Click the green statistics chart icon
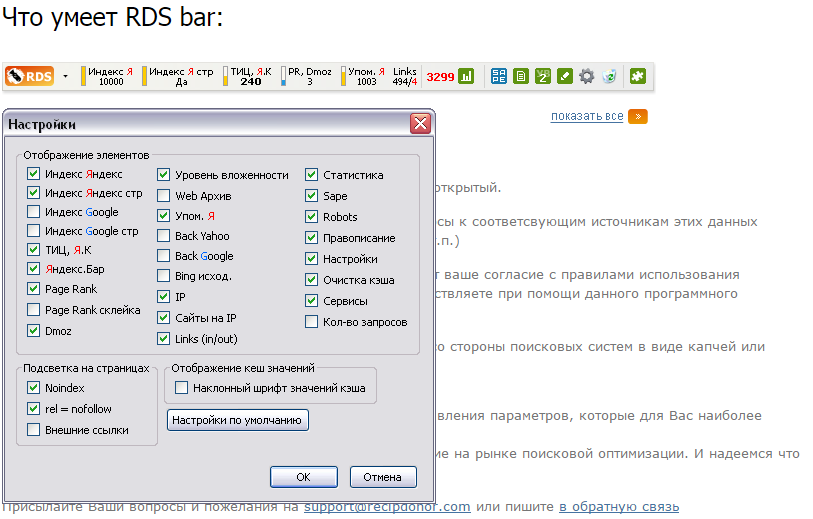813x519 pixels. [x=466, y=76]
